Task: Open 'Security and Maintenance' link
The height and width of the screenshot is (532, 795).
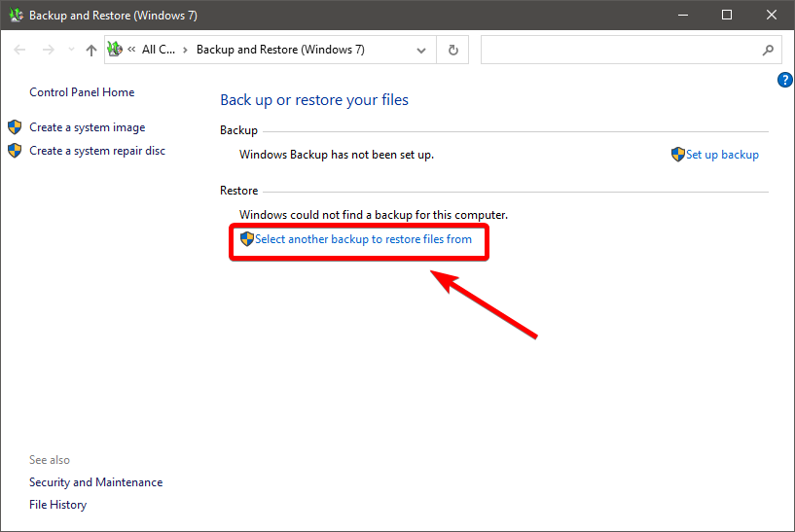Action: click(95, 482)
